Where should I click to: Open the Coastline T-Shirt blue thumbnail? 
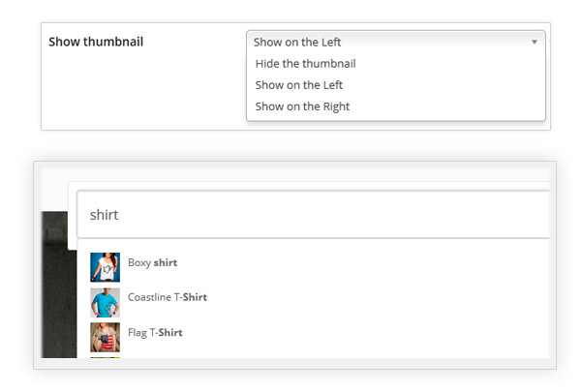[105, 302]
